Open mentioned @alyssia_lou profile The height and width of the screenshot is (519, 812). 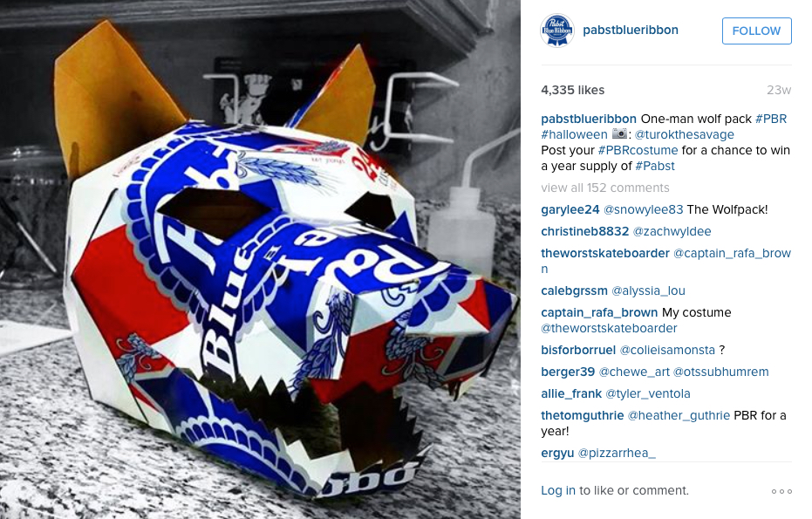click(648, 291)
